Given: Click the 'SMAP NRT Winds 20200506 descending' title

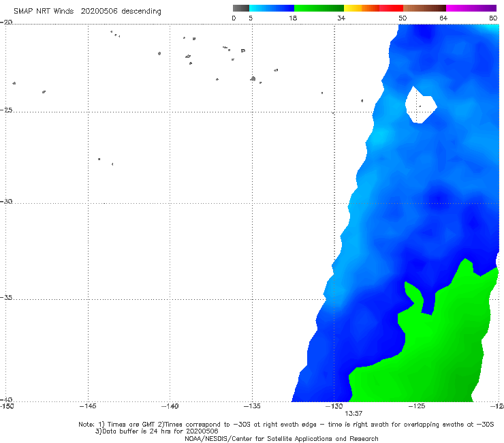Looking at the screenshot, I should (x=87, y=11).
